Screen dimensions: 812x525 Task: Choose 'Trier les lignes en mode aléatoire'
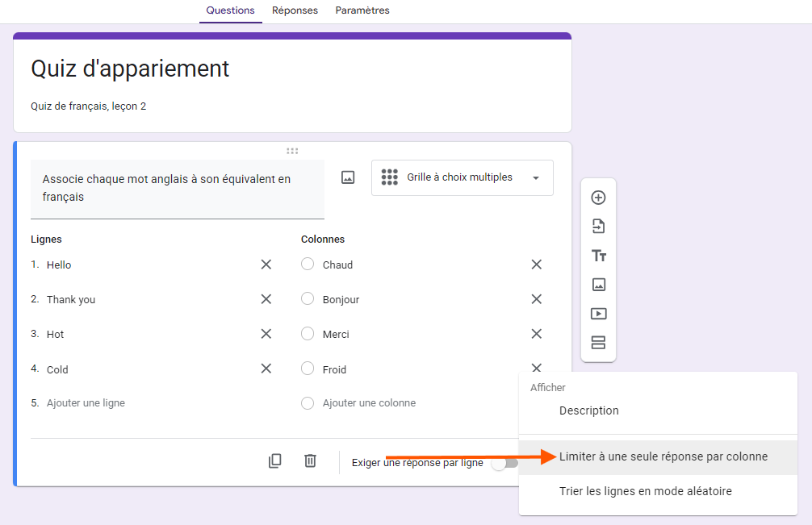pos(645,491)
